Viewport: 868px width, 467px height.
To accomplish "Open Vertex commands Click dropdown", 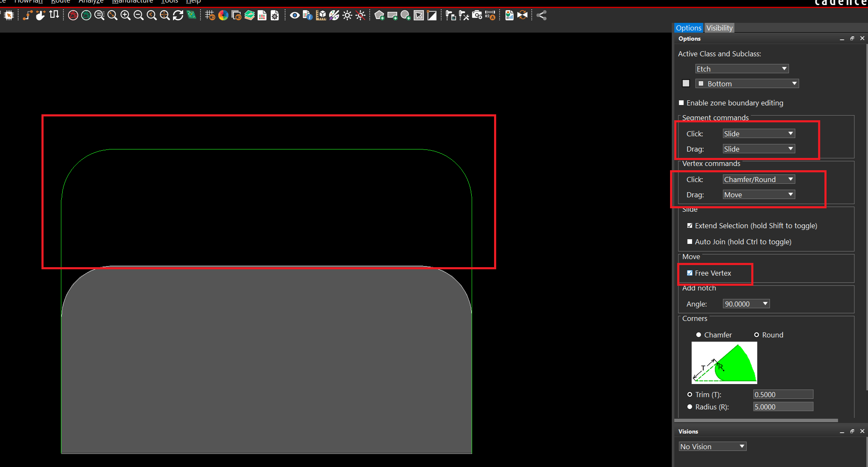I will tap(758, 180).
